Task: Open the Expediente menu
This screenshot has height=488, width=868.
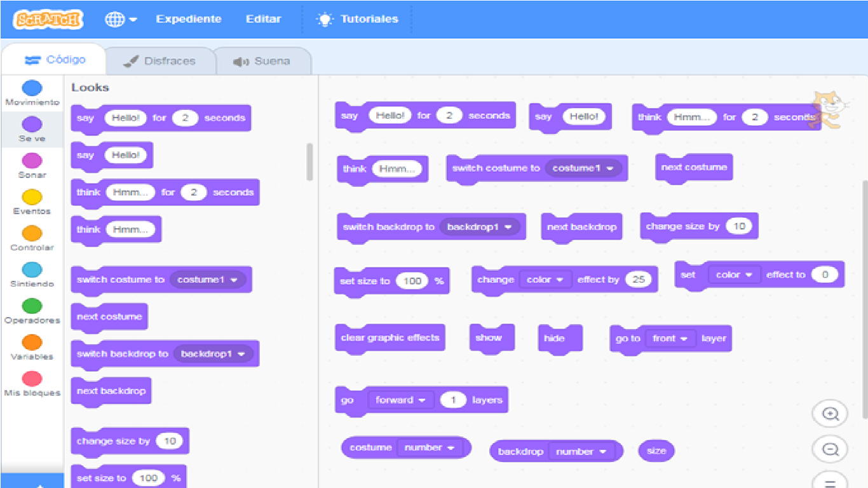Action: click(188, 18)
